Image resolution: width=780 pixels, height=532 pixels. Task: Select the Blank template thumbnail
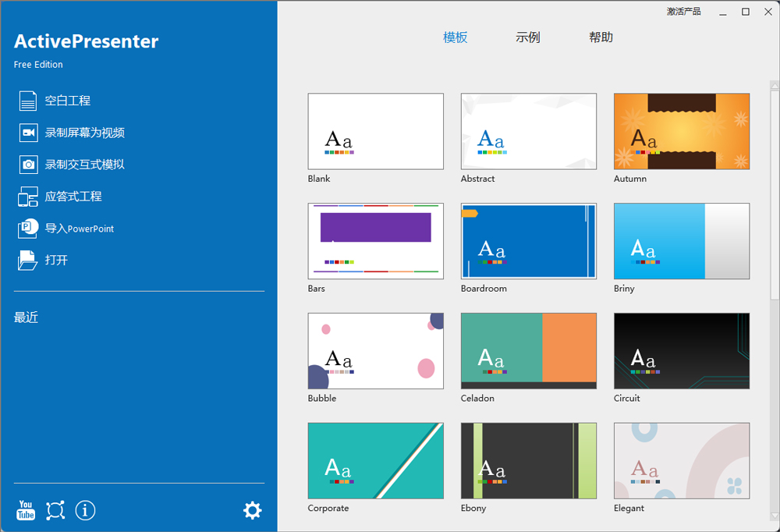click(376, 131)
